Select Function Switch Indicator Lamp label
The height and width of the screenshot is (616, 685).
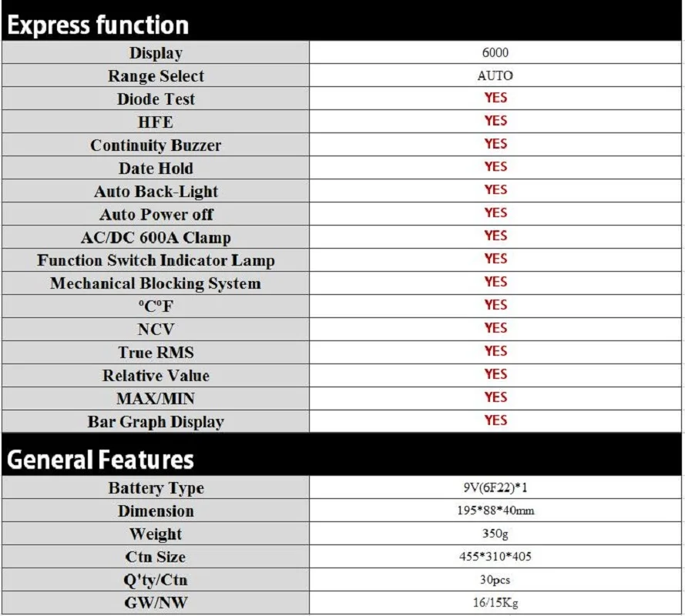[x=156, y=261]
